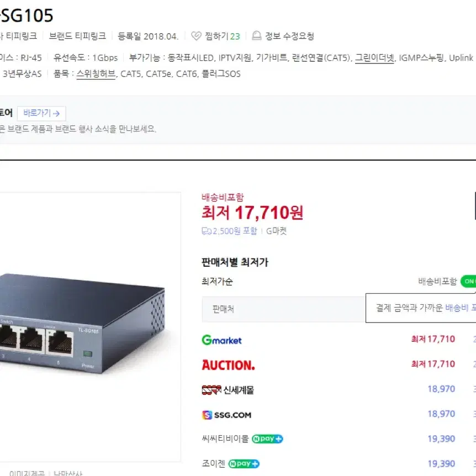Click the 브랜드 티피링크 brand label
This screenshot has height=476, width=476.
77,36
